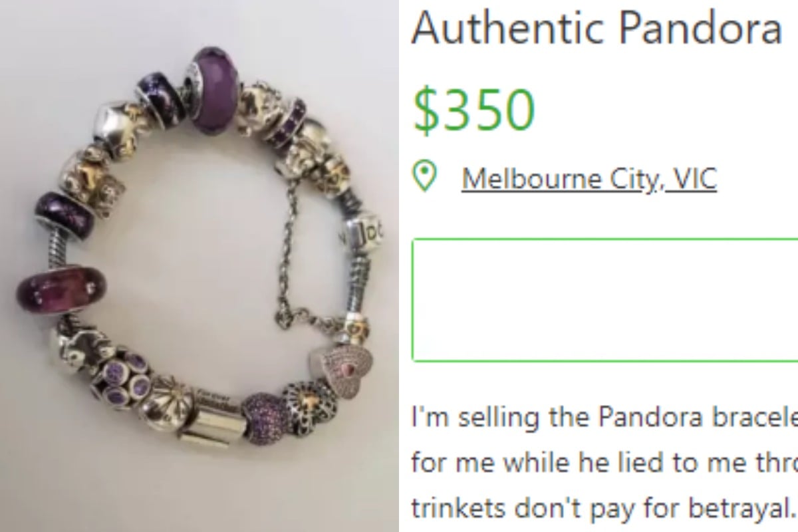This screenshot has height=532, width=798.
Task: Click inside the empty green-outlined box
Action: (x=605, y=300)
